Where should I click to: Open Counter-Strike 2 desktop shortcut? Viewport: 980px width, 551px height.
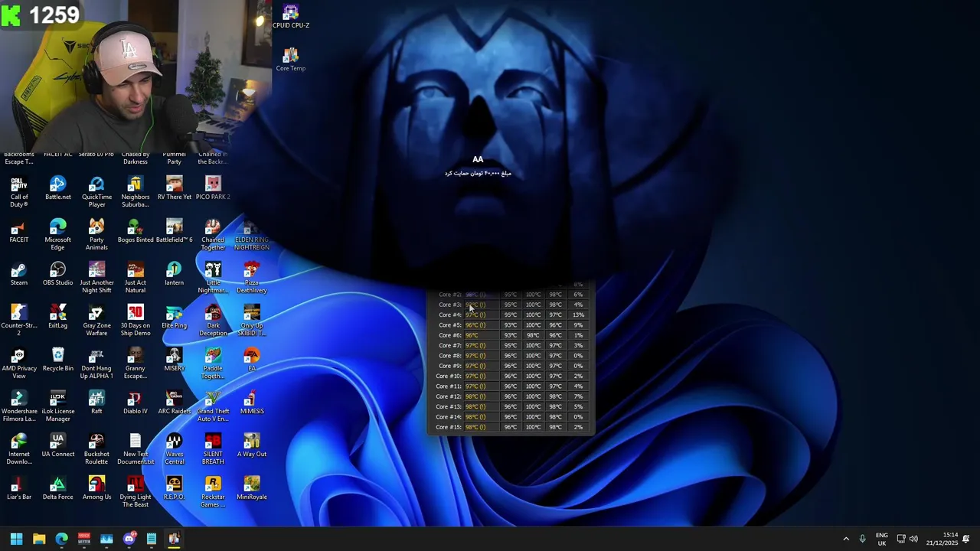(x=19, y=321)
